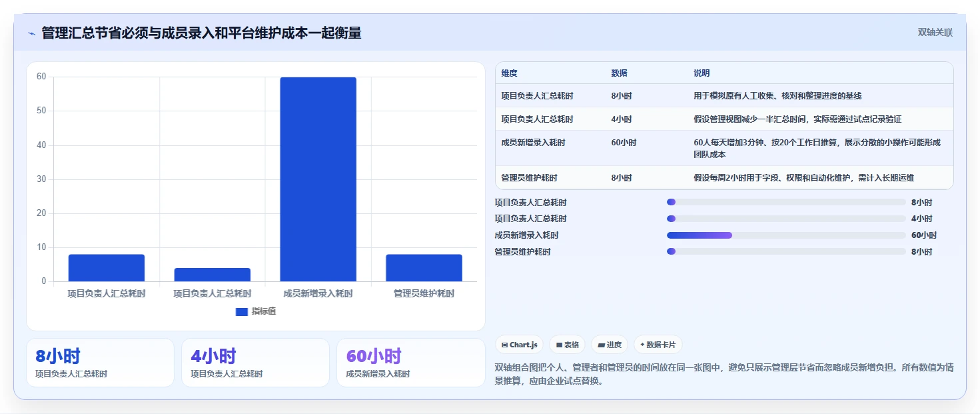
Task: Click the tallest chart bar reaching 60
Action: (318, 179)
